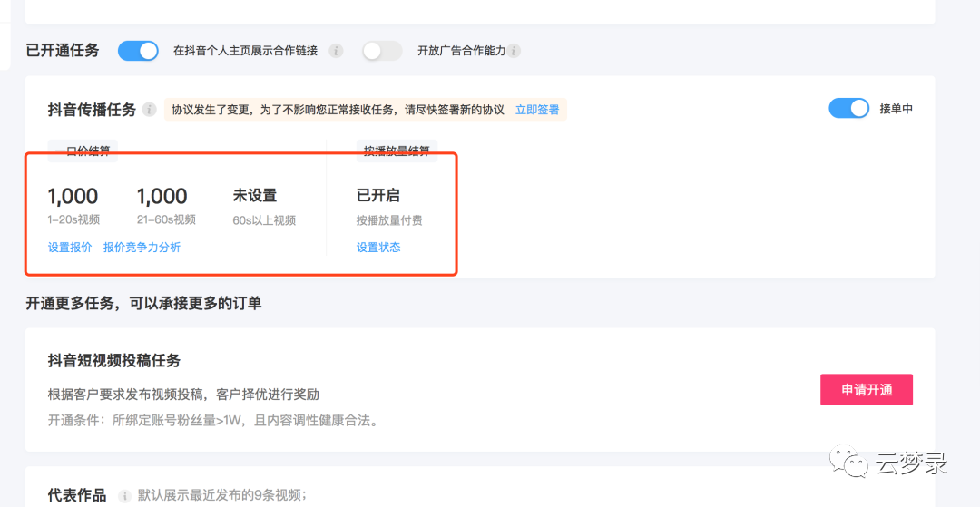Image resolution: width=980 pixels, height=507 pixels.
Task: Click the 已开通任务 heading
Action: tap(63, 51)
